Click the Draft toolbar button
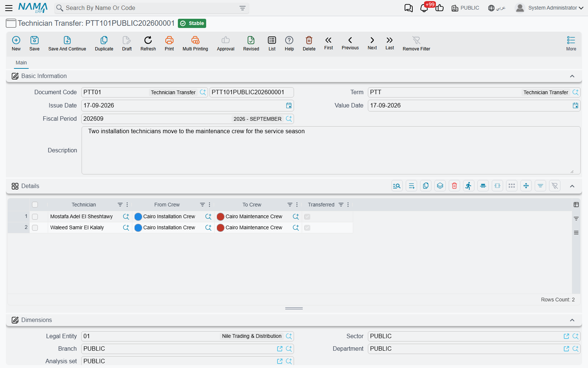The height and width of the screenshot is (368, 588). coord(127,43)
